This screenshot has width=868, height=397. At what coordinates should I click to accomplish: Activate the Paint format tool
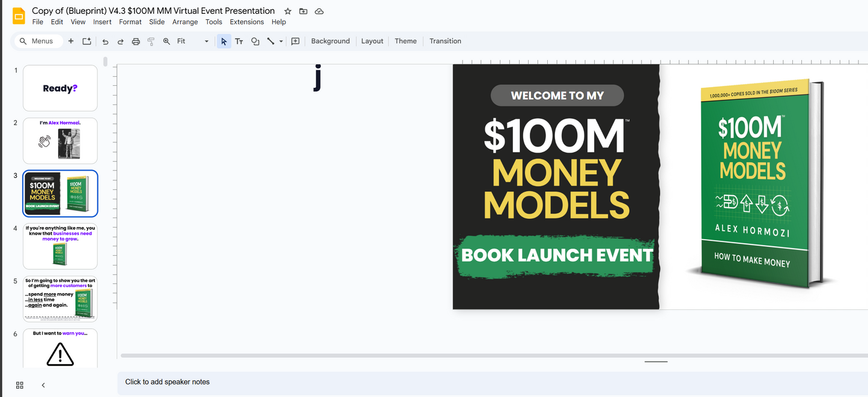[151, 41]
